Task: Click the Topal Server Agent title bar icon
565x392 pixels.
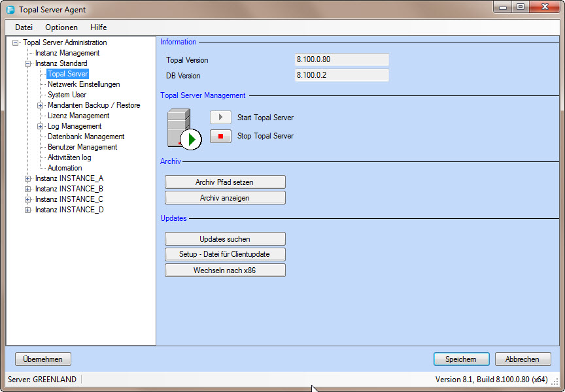Action: coord(10,10)
